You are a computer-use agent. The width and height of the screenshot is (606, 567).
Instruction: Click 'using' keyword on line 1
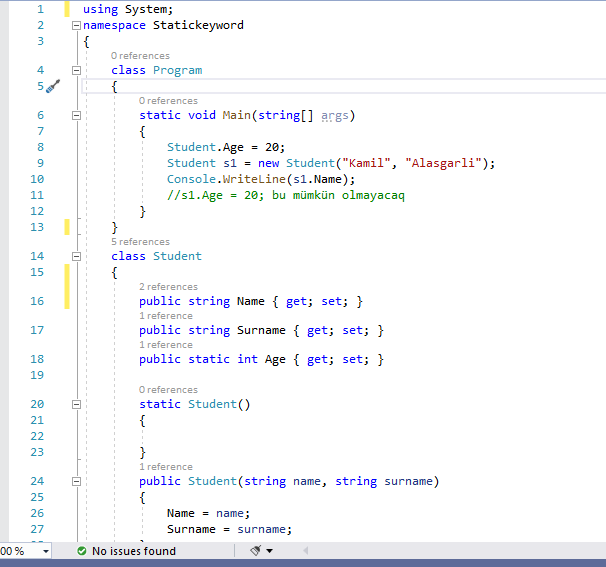coord(100,9)
